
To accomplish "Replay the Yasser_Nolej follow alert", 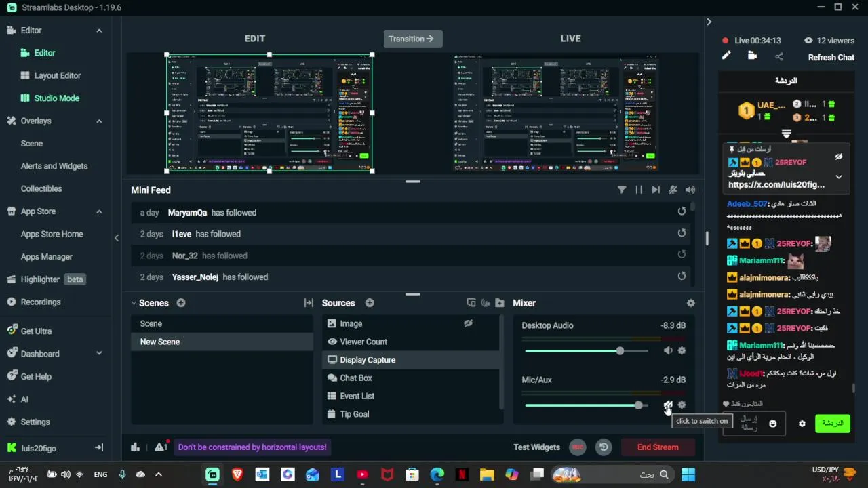I will pyautogui.click(x=682, y=276).
